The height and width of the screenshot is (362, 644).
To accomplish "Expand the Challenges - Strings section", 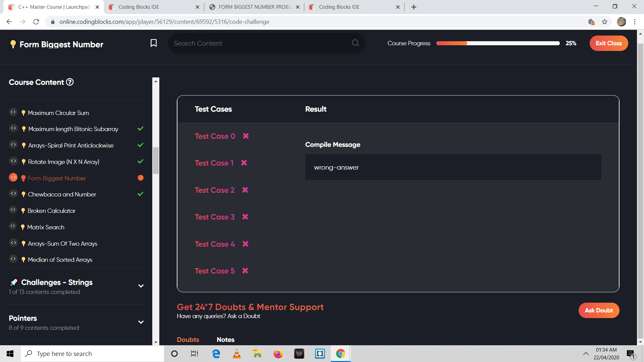I will pyautogui.click(x=141, y=286).
